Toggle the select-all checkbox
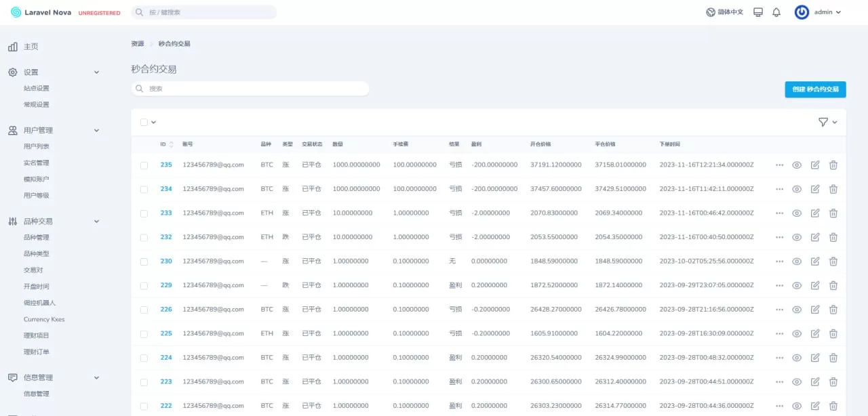 point(144,122)
